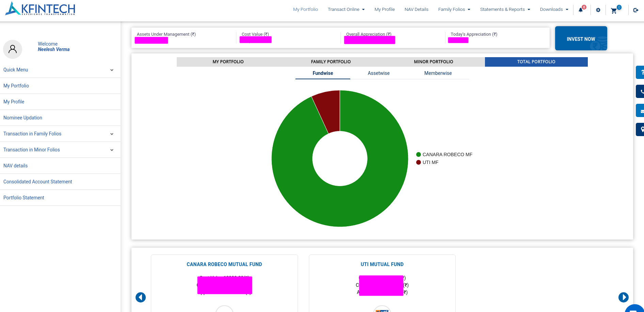Go to previous fund card with left arrow

(141, 297)
